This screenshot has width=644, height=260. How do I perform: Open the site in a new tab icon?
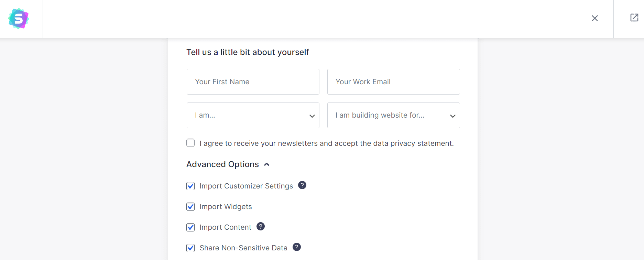click(x=634, y=17)
